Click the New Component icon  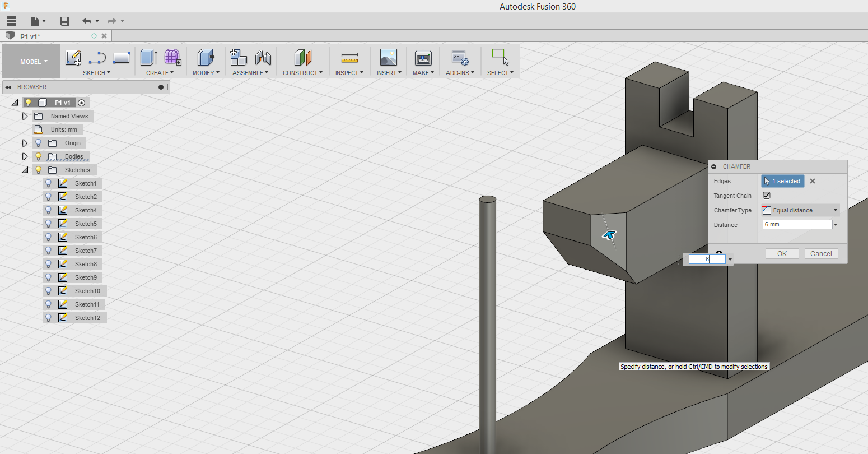coord(239,58)
